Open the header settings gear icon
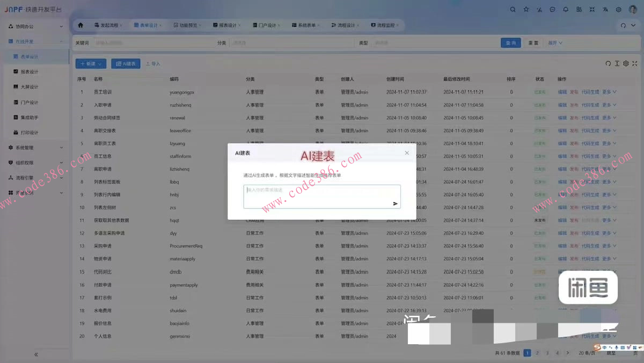The height and width of the screenshot is (363, 644). click(619, 9)
